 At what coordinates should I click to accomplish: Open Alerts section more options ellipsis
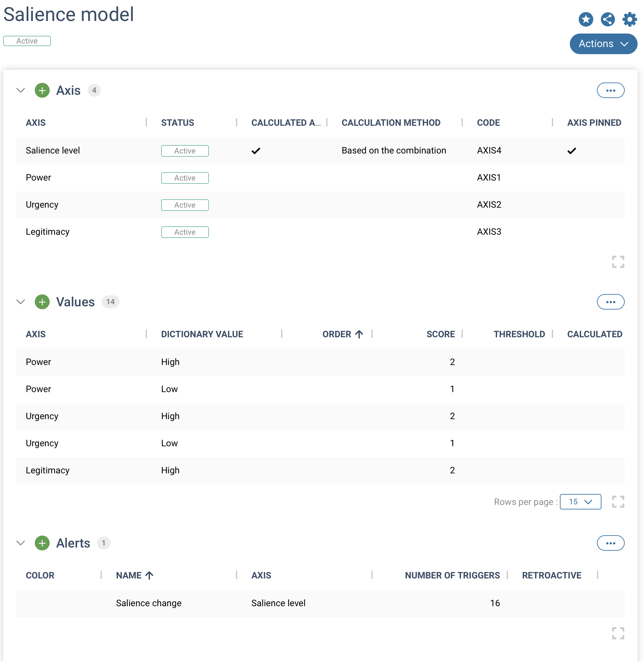click(x=610, y=543)
